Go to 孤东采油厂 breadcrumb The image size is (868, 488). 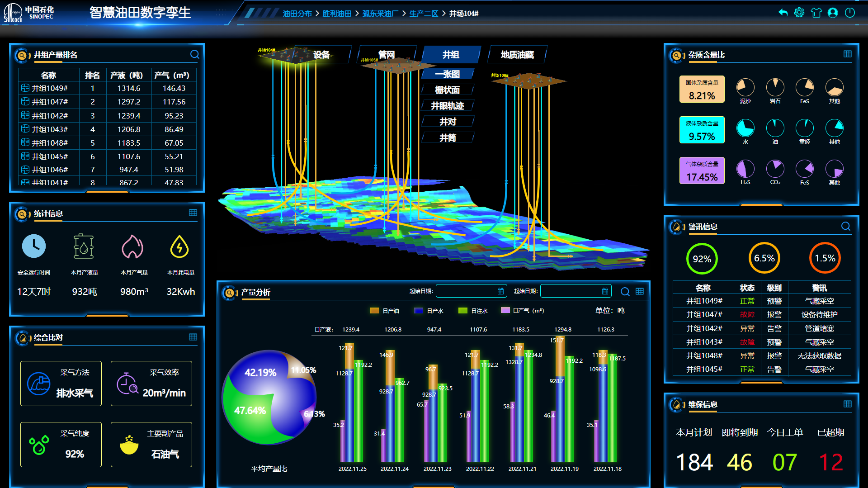click(x=380, y=14)
